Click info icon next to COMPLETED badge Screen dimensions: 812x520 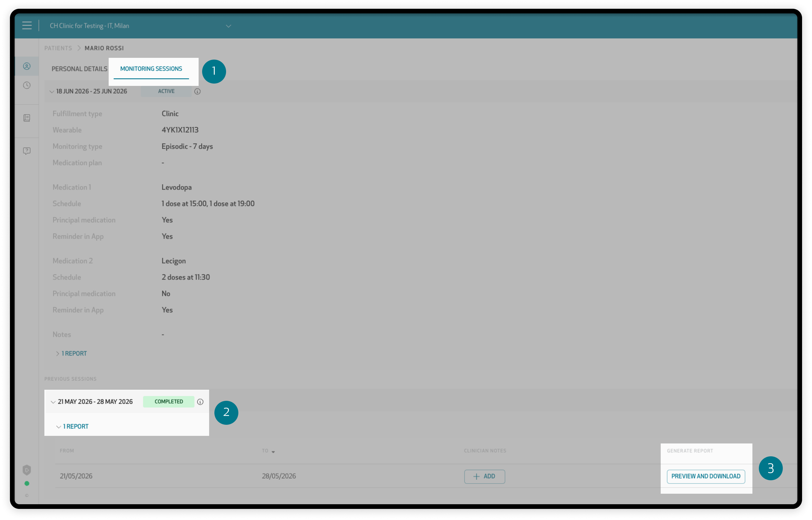point(200,402)
